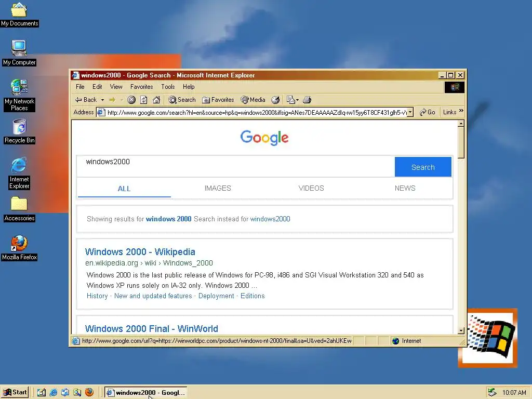Open Outlook Express quick launch icon
Viewport: 532px width, 399px height.
click(x=65, y=393)
